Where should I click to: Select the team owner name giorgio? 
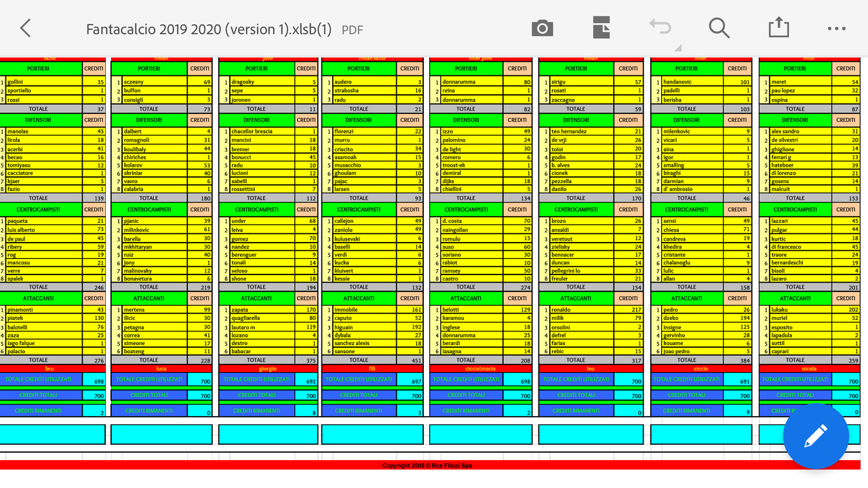(267, 369)
